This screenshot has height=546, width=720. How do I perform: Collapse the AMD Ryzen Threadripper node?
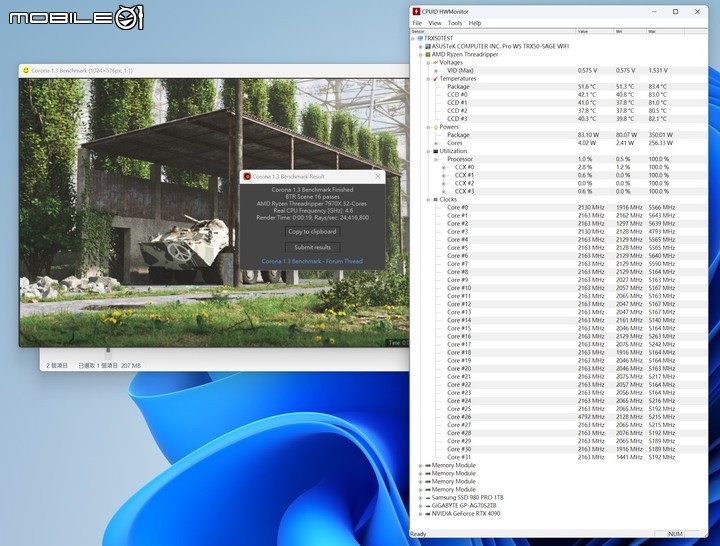[420, 55]
